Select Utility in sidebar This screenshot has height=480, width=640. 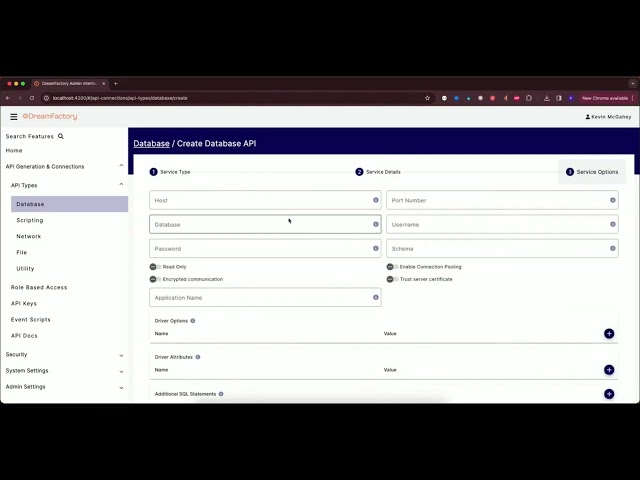(x=25, y=269)
